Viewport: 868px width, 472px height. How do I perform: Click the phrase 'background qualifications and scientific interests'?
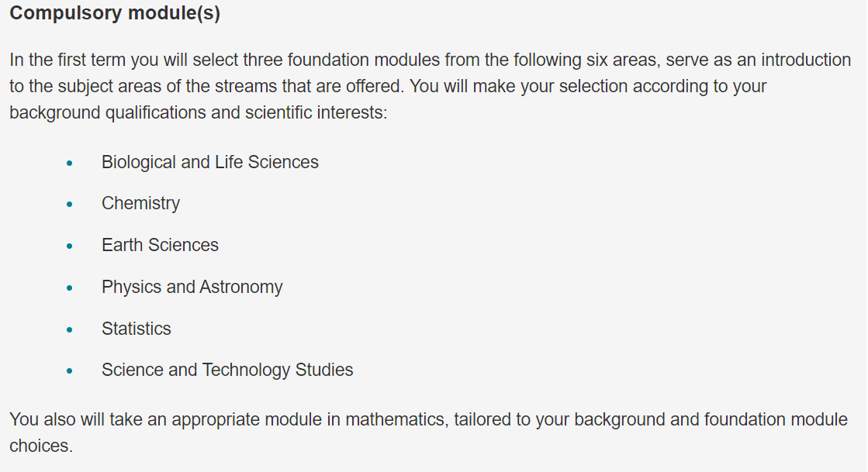tap(196, 113)
